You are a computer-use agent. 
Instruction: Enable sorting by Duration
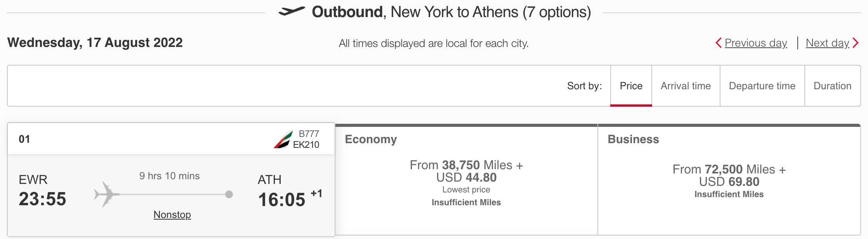click(x=833, y=86)
